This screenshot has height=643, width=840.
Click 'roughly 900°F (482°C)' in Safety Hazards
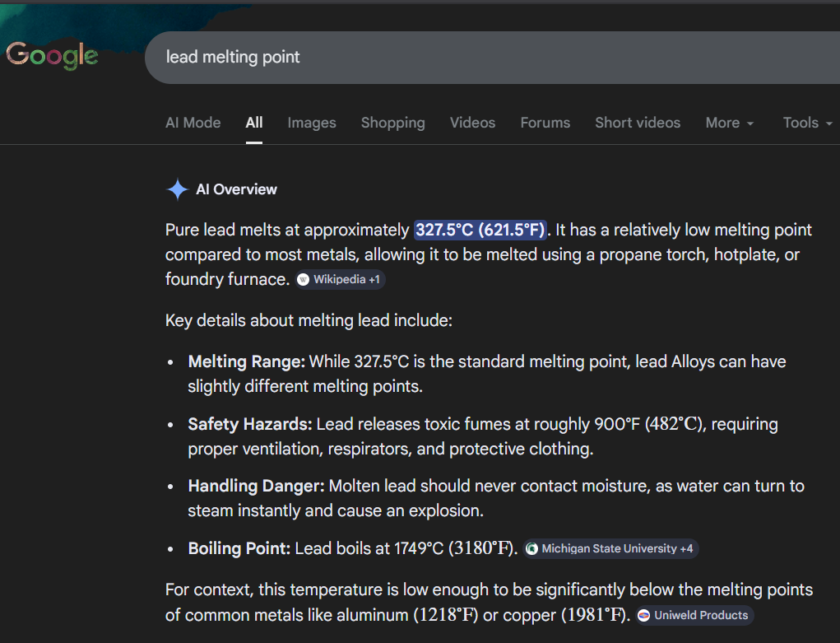click(618, 424)
